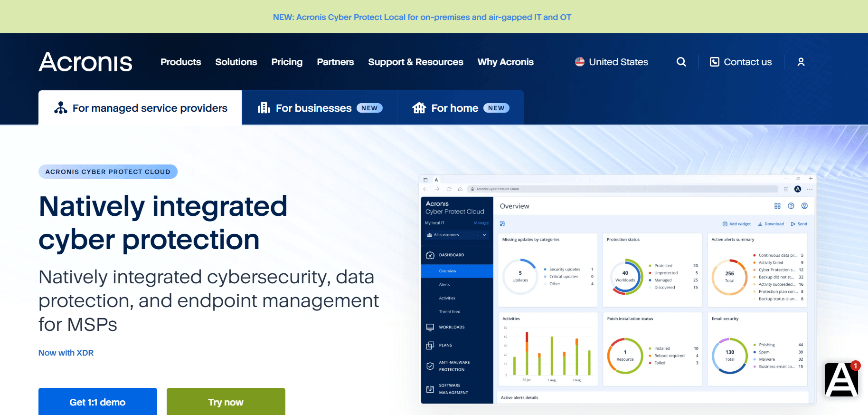Switch to the For home tab
868x415 pixels.
tap(461, 108)
